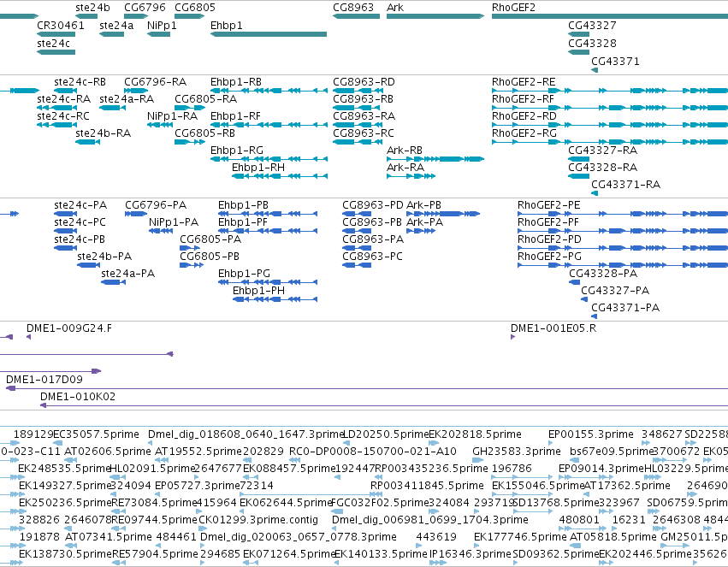Select the CG8963 gene label
728x567 pixels.
point(353,8)
